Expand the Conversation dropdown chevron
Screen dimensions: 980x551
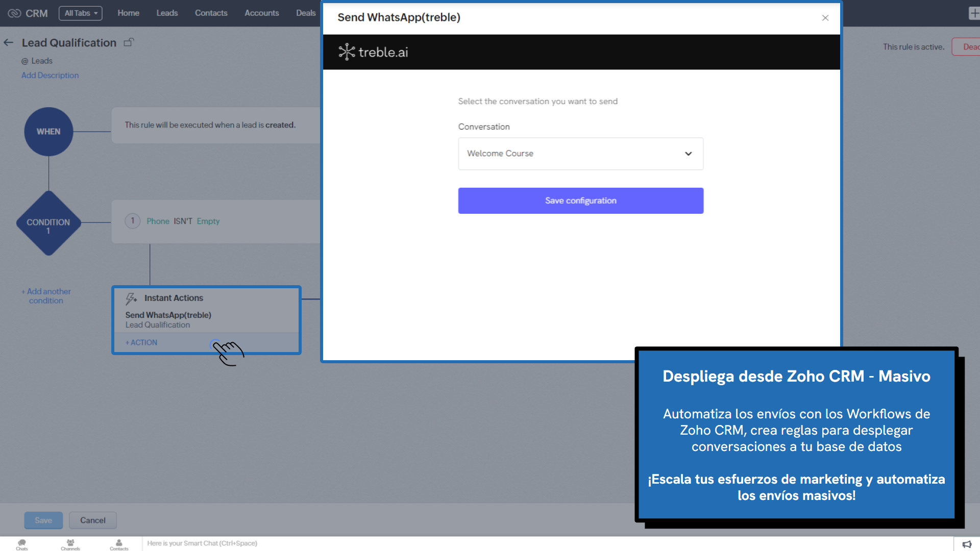688,154
